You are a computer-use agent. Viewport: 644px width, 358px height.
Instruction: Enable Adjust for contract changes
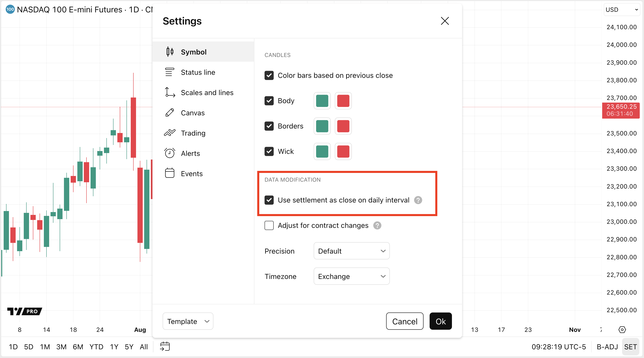pos(269,225)
